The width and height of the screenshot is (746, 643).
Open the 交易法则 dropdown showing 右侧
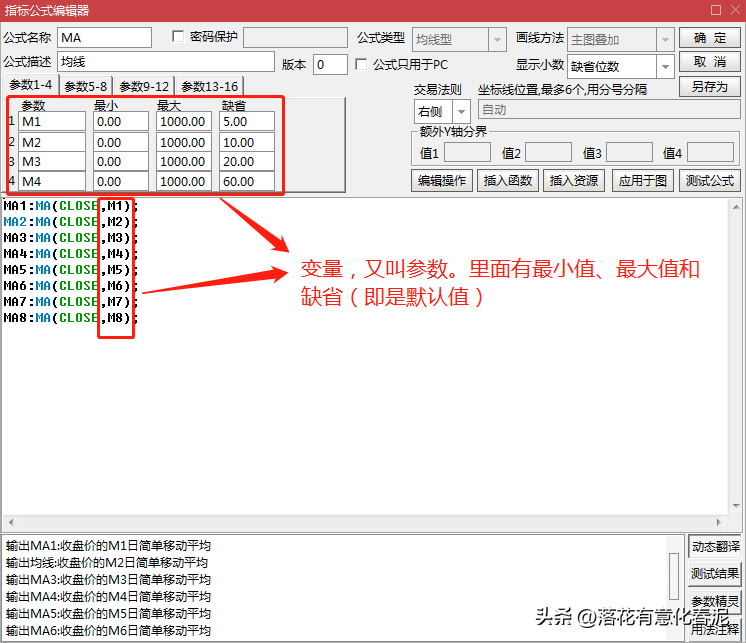coord(461,112)
